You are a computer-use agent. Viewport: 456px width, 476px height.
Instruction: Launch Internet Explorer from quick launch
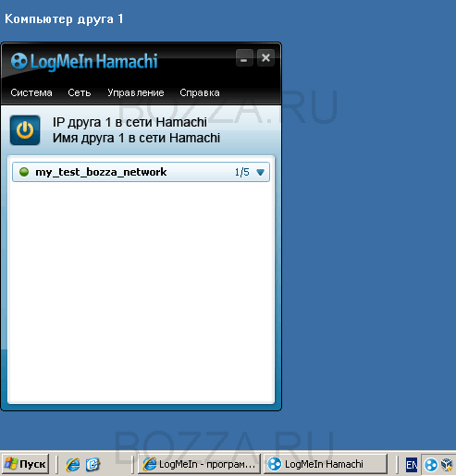click(x=73, y=464)
